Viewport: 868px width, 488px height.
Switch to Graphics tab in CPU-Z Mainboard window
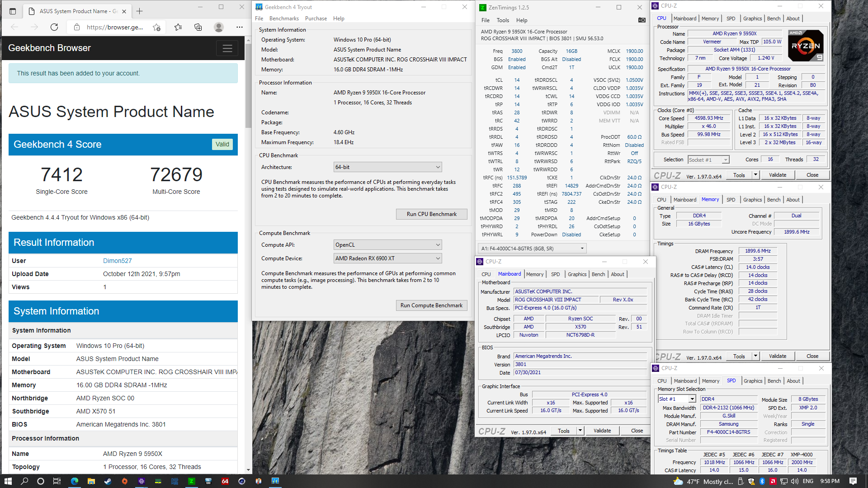[577, 274]
